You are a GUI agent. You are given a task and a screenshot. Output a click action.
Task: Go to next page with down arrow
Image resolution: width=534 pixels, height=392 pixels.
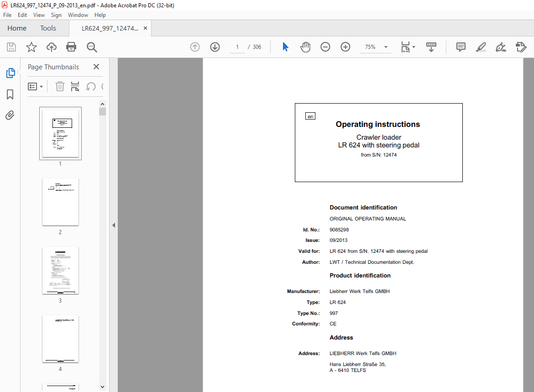(215, 47)
